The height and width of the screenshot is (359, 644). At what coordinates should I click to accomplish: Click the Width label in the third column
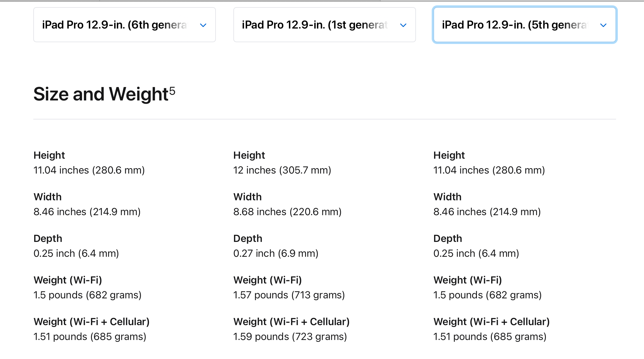[x=447, y=197]
